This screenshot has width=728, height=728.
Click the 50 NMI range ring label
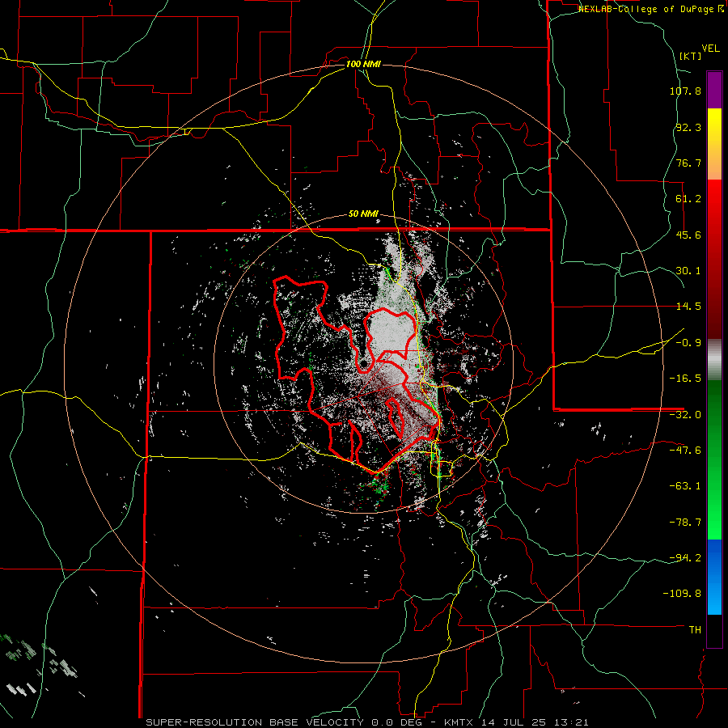363,214
